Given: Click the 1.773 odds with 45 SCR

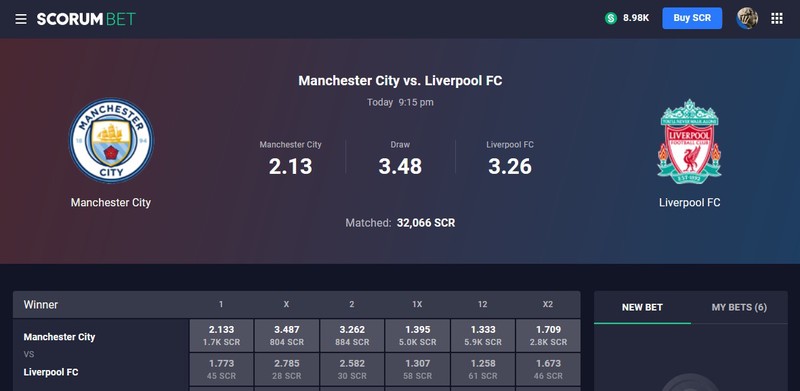Looking at the screenshot, I should coord(221,370).
